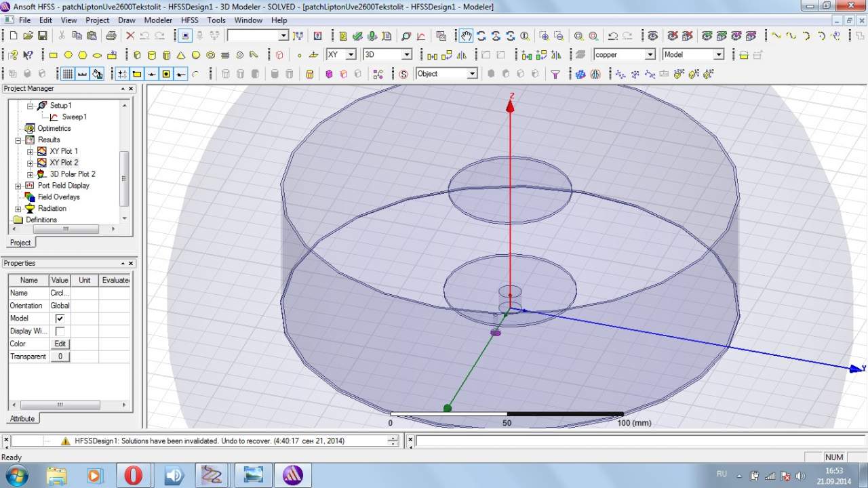Open the XY drawing plane dropdown
868x488 pixels.
(351, 55)
